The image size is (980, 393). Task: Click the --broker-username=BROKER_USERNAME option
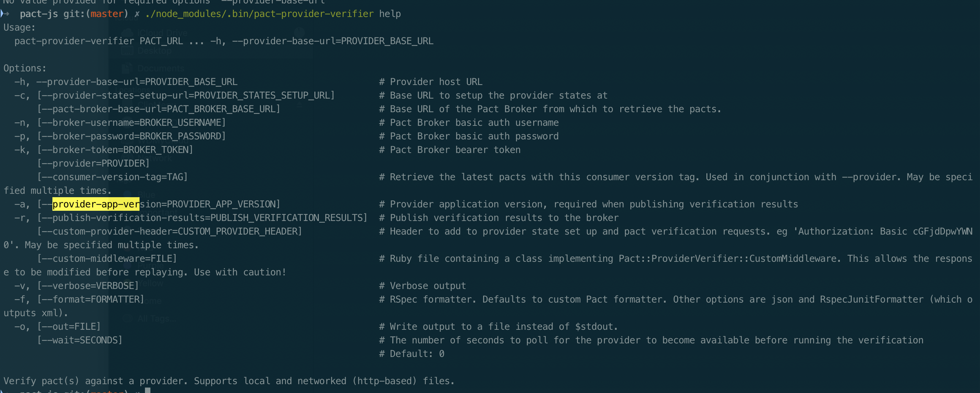click(131, 123)
